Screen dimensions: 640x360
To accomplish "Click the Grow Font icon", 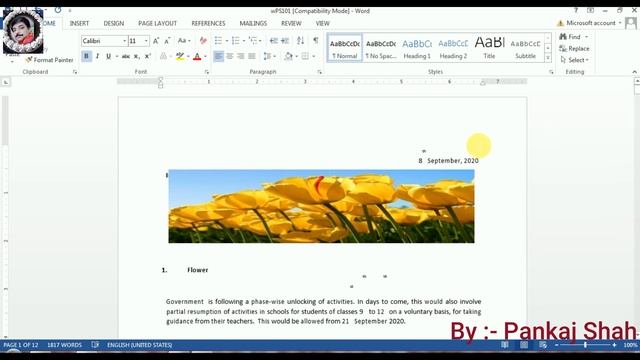I will pos(156,41).
